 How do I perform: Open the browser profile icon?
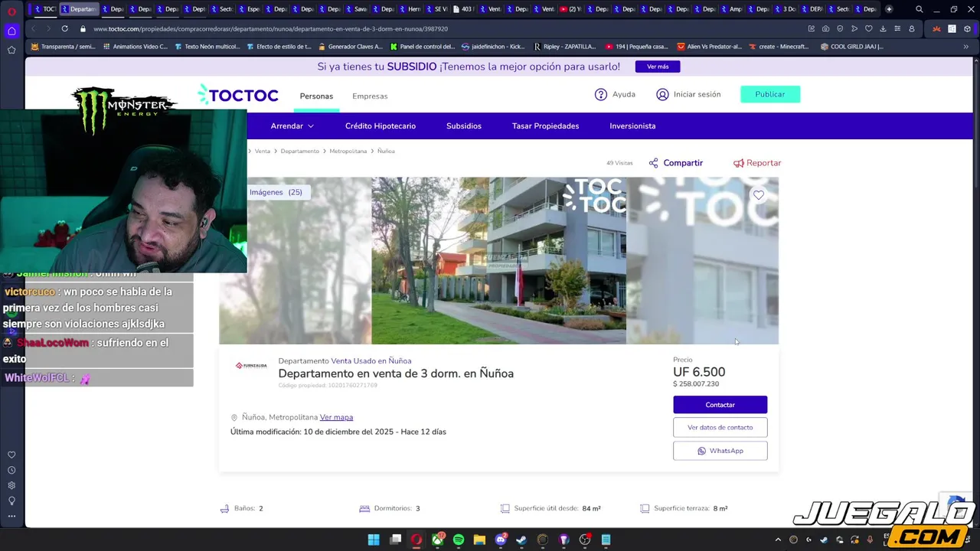911,28
